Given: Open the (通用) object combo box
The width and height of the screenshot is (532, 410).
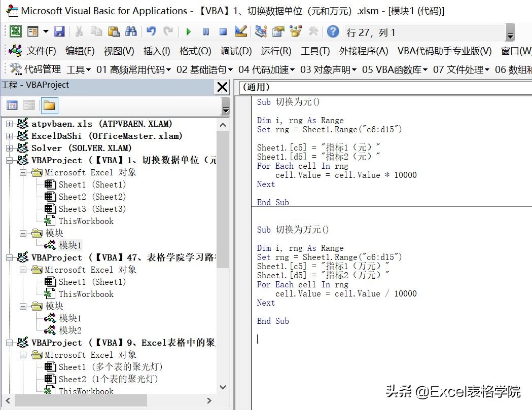Looking at the screenshot, I should click(x=385, y=88).
